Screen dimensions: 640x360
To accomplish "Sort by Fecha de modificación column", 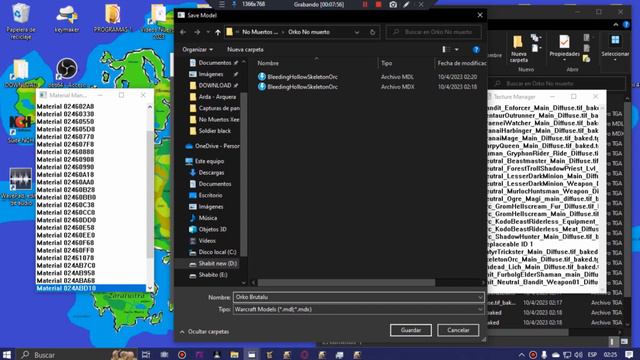I will pyautogui.click(x=461, y=63).
